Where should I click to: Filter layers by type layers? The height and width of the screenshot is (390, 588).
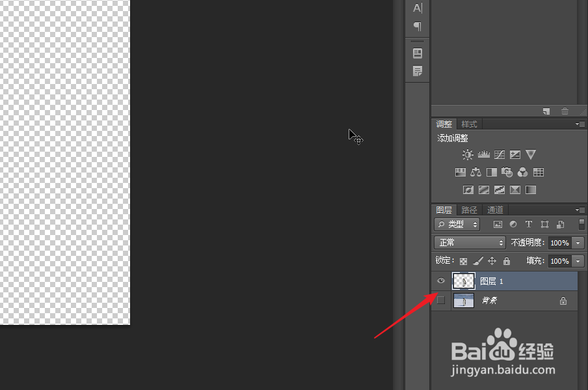tap(529, 224)
